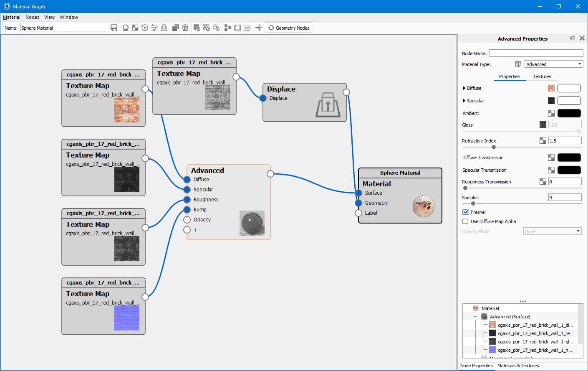Open the Nodes menu

[32, 17]
